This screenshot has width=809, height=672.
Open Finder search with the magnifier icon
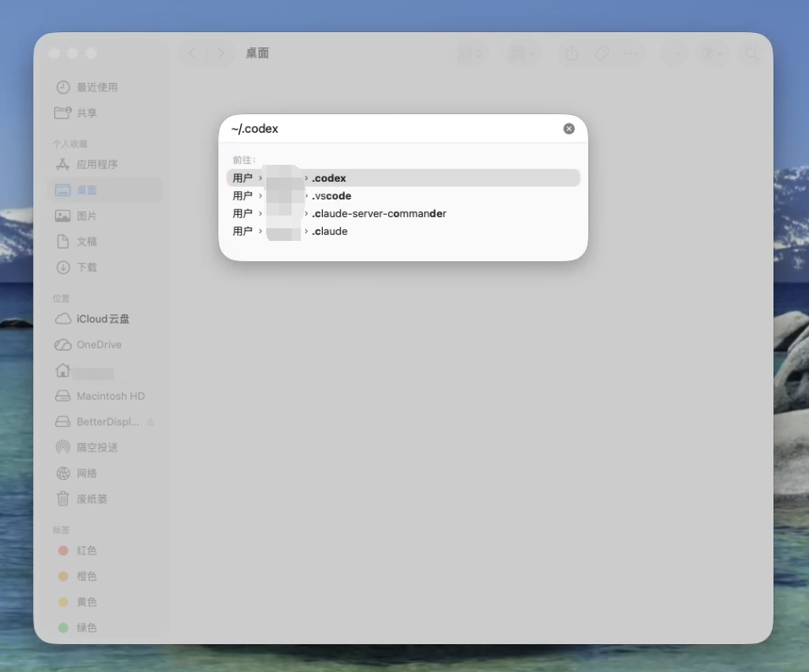click(752, 53)
